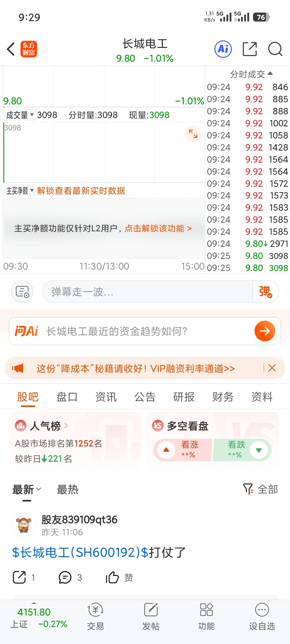Tap the 问Ai question field
290x644 pixels.
tap(145, 331)
